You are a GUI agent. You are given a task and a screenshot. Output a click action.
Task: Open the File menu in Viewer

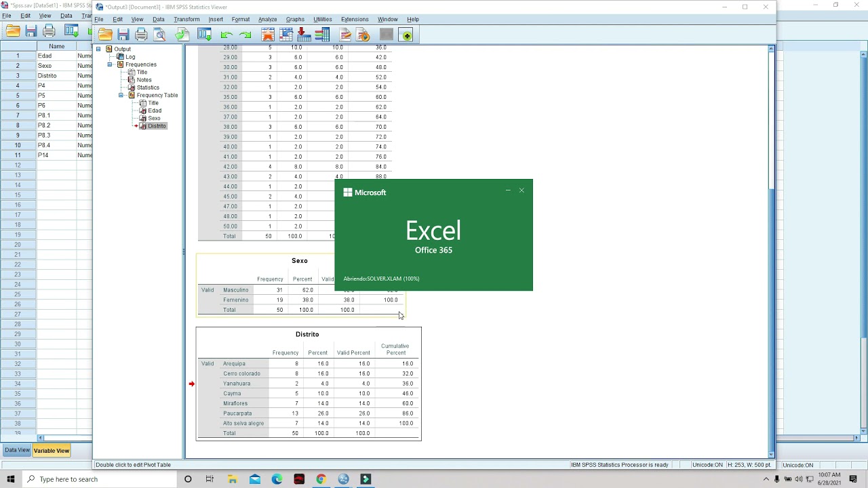click(99, 19)
